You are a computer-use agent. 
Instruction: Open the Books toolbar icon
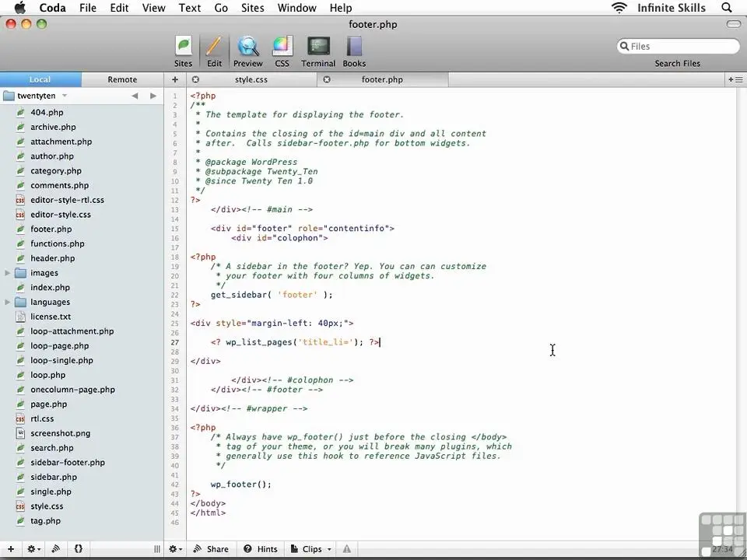pyautogui.click(x=354, y=51)
